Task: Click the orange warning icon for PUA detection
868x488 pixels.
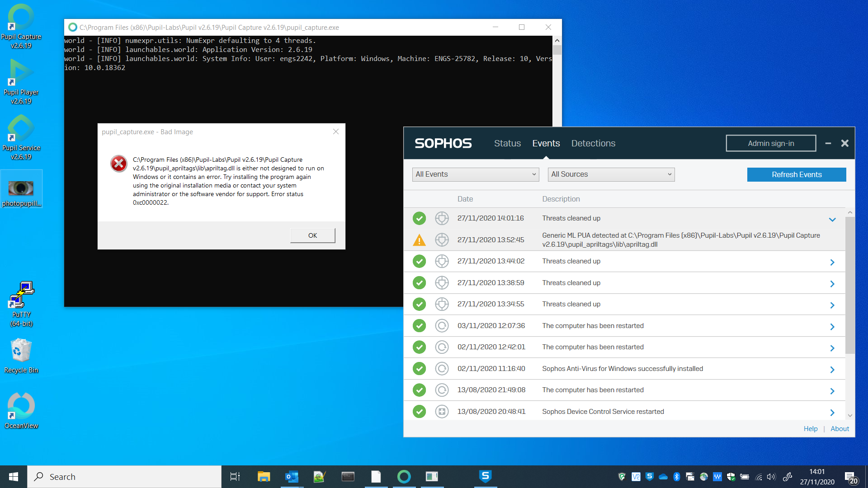Action: (x=419, y=240)
